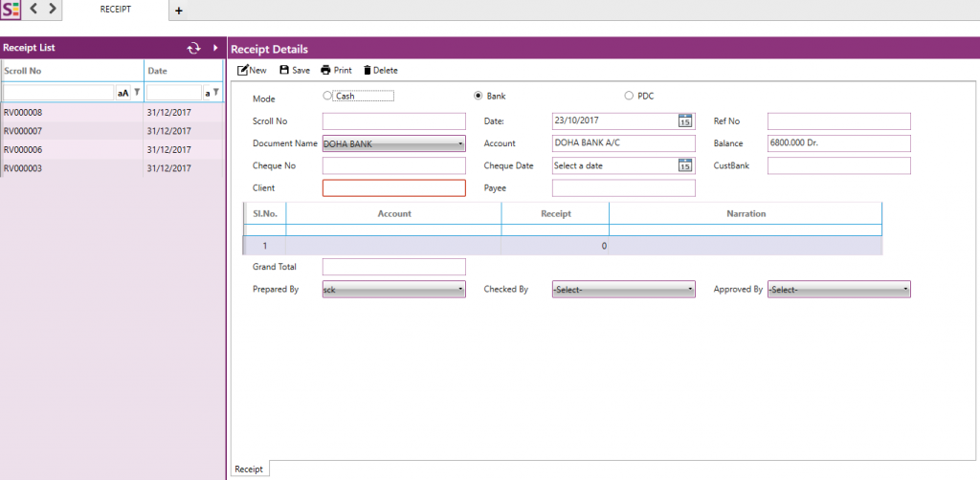Screen dimensions: 980x480
Task: Go forward with the right arrow
Action: (x=53, y=9)
